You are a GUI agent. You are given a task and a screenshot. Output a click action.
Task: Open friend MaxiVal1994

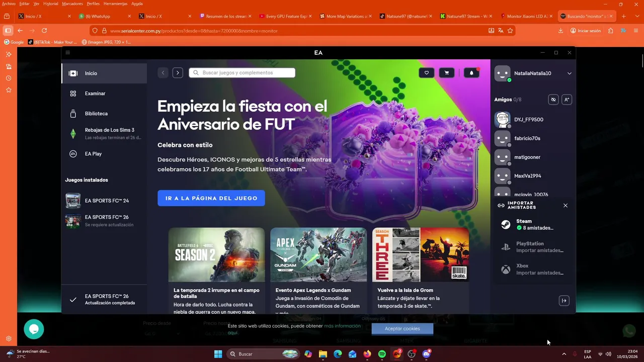533,176
